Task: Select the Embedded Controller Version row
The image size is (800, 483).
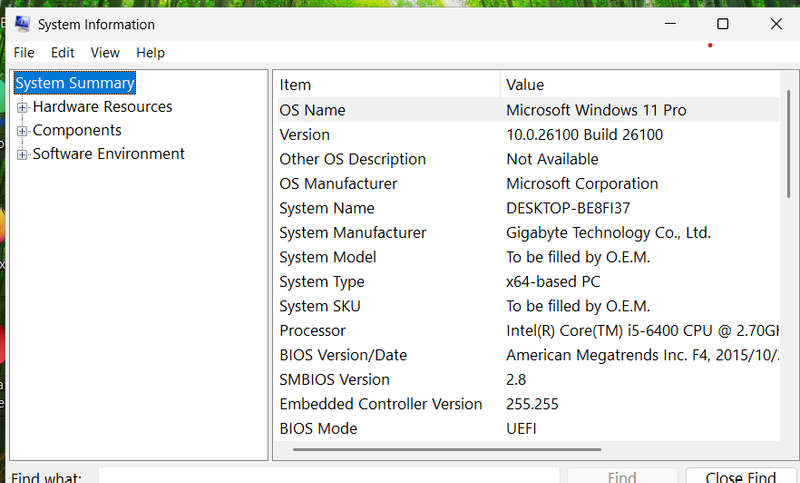Action: (x=528, y=404)
